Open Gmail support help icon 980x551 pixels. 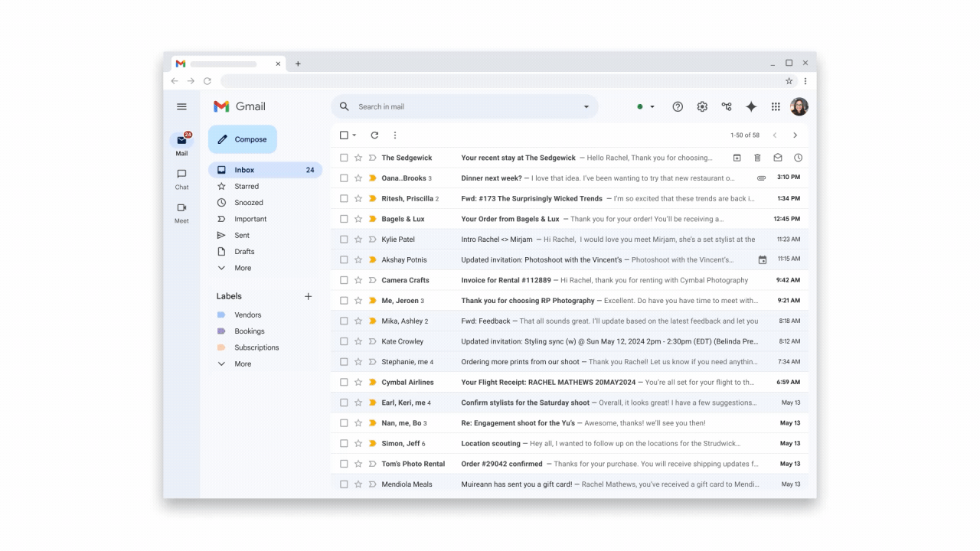coord(678,107)
